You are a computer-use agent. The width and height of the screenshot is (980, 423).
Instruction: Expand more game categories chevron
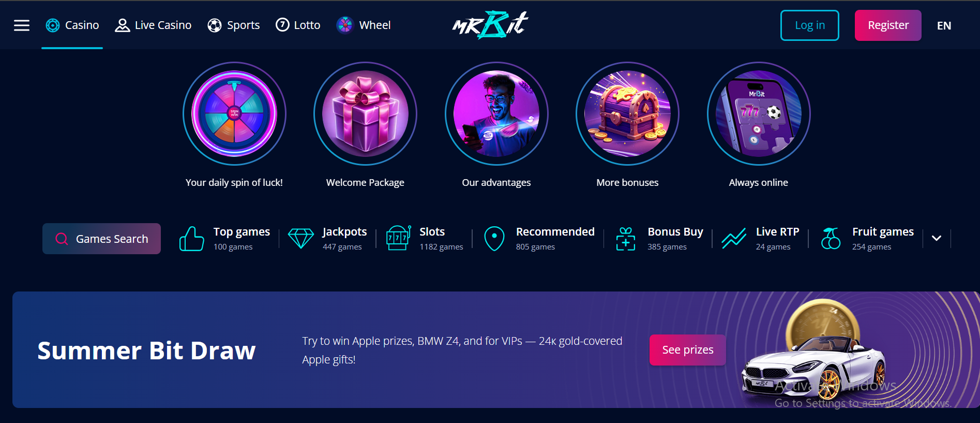(x=937, y=238)
